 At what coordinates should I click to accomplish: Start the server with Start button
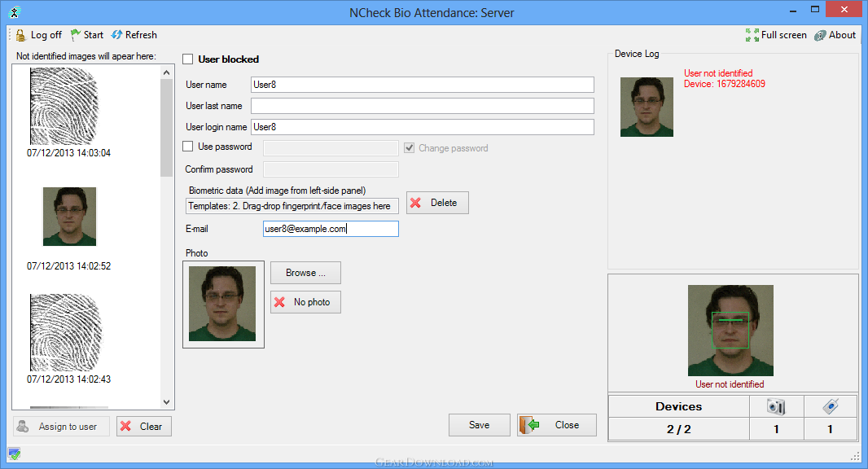(87, 35)
